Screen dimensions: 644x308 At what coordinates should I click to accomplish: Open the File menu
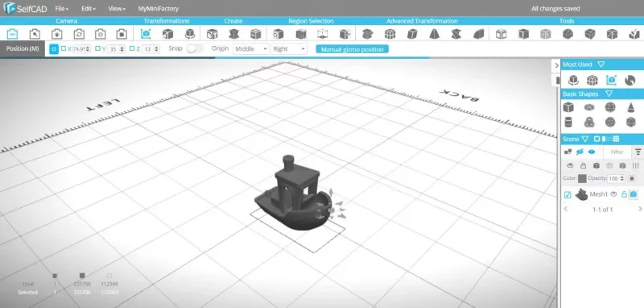point(62,8)
